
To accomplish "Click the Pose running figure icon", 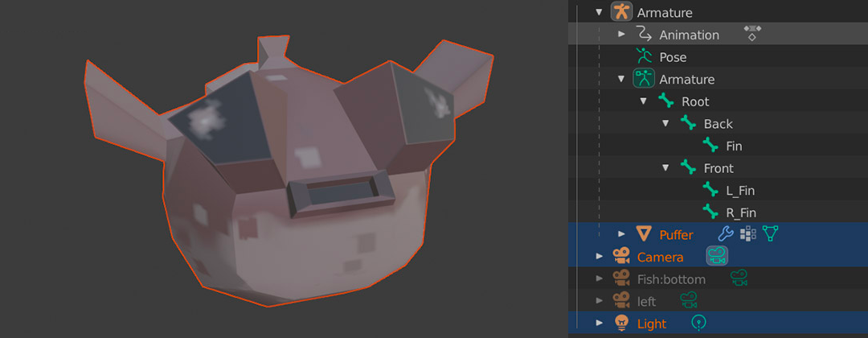I will coord(644,56).
